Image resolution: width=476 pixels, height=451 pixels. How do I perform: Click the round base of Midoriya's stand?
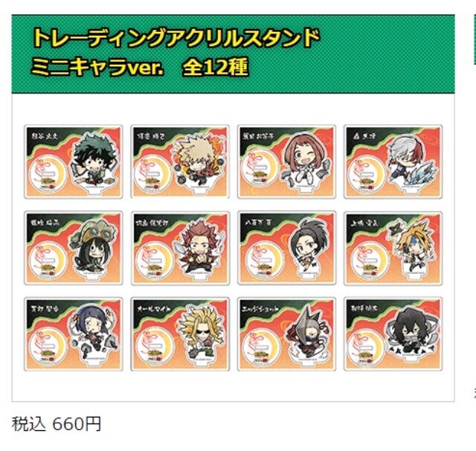coord(47,173)
